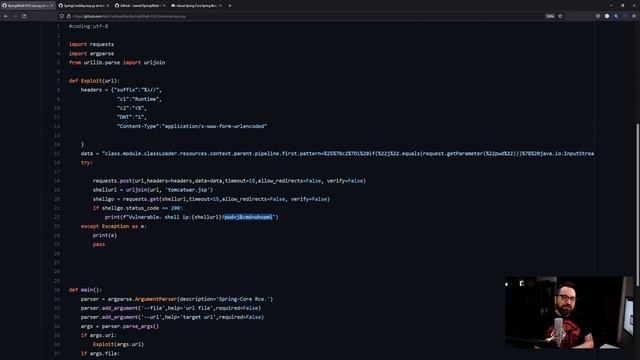Viewport: 640px width, 360px height.
Task: Click 'from urllib.parse import urljoin' line
Action: tap(117, 62)
